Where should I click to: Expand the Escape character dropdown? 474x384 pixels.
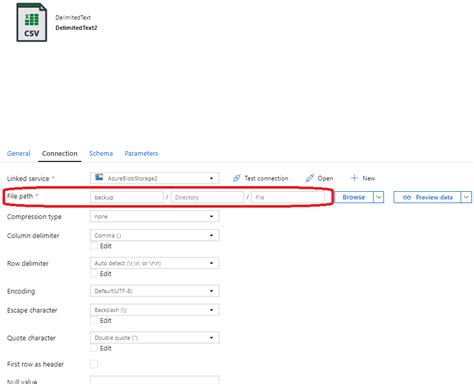[155, 310]
